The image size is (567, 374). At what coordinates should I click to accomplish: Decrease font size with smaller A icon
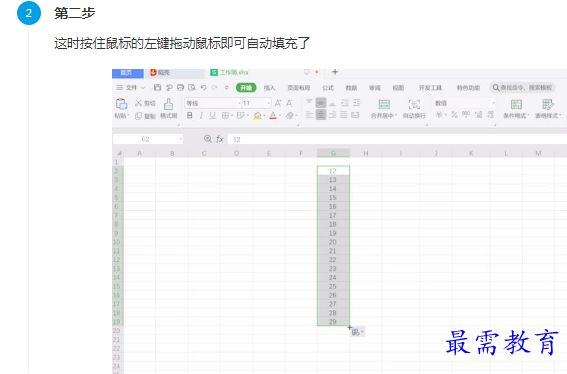tap(289, 103)
